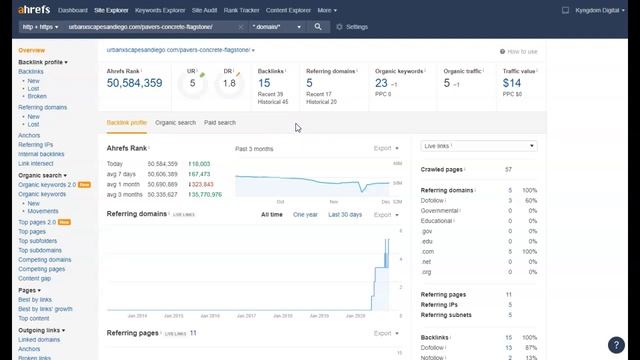Open Referring domains sidebar link
The height and width of the screenshot is (360, 640).
(x=42, y=107)
